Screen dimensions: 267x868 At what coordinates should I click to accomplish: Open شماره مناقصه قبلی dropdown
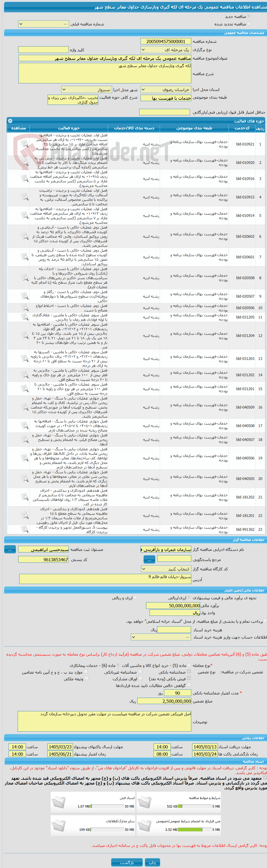click(44, 24)
